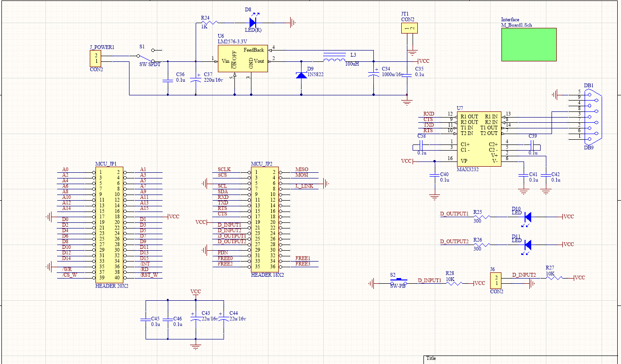Screen dimensions: 621x364
Task: Click the MAX3232 part name text
Action: [x=468, y=169]
